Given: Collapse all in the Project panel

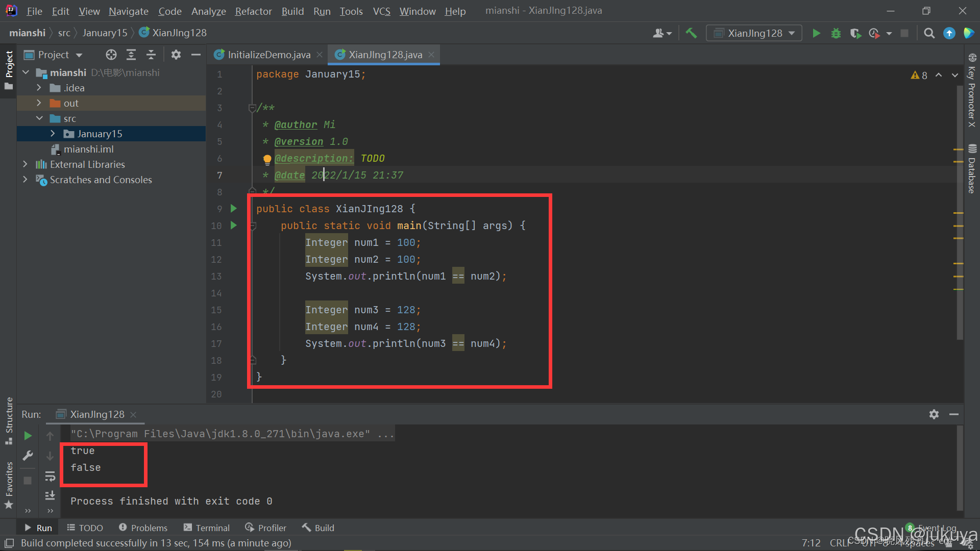Looking at the screenshot, I should [x=151, y=55].
